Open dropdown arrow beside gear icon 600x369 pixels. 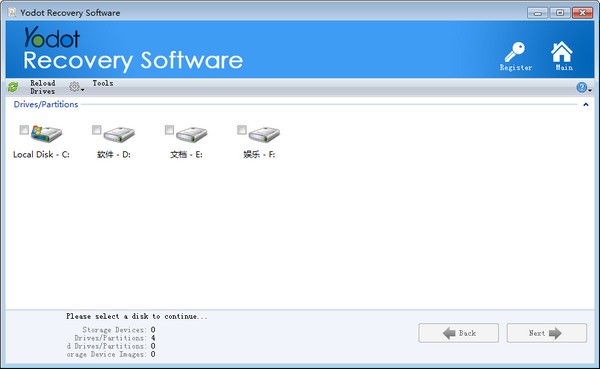click(x=83, y=90)
